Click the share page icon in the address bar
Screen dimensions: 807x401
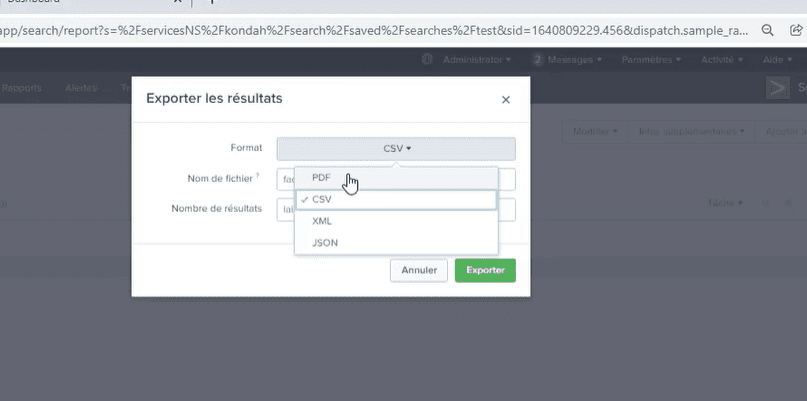tap(796, 30)
